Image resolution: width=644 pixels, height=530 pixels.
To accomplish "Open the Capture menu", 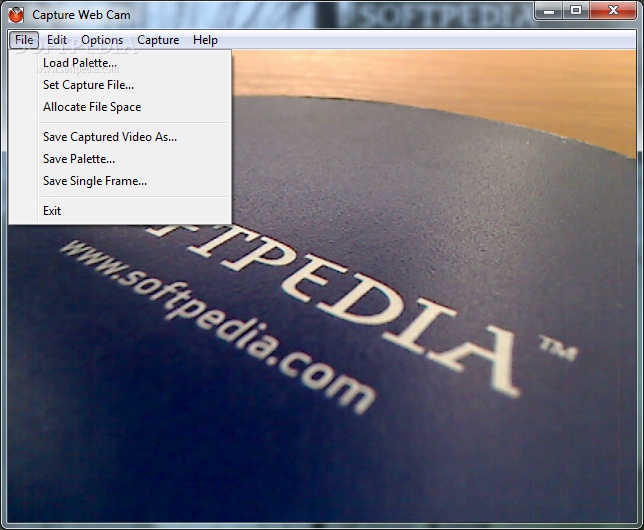I will point(158,40).
